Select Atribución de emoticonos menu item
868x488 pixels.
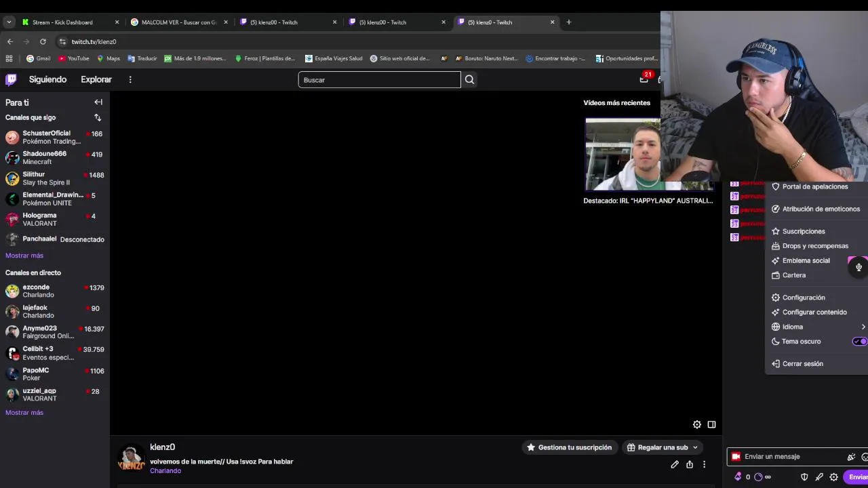coord(816,209)
